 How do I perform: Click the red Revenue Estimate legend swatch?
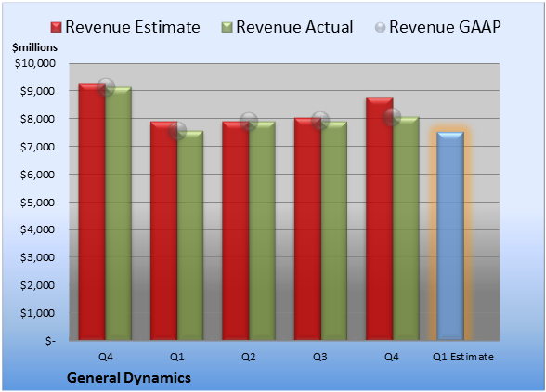(x=56, y=28)
